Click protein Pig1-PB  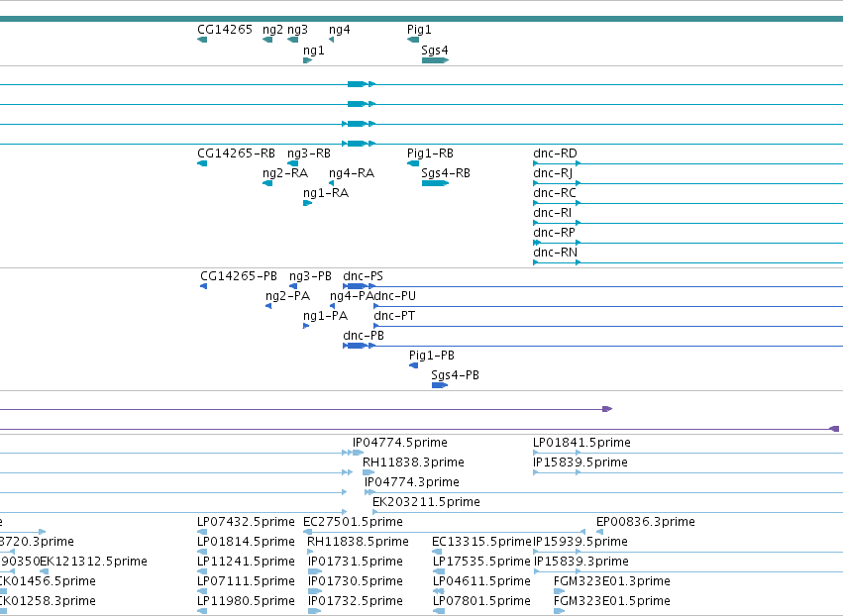click(x=432, y=356)
